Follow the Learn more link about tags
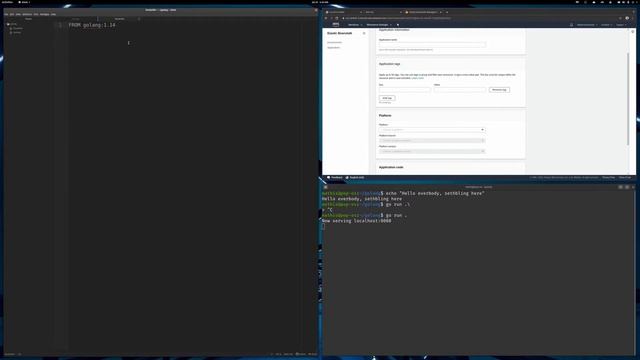Viewport: 640px width, 360px height. (418, 78)
